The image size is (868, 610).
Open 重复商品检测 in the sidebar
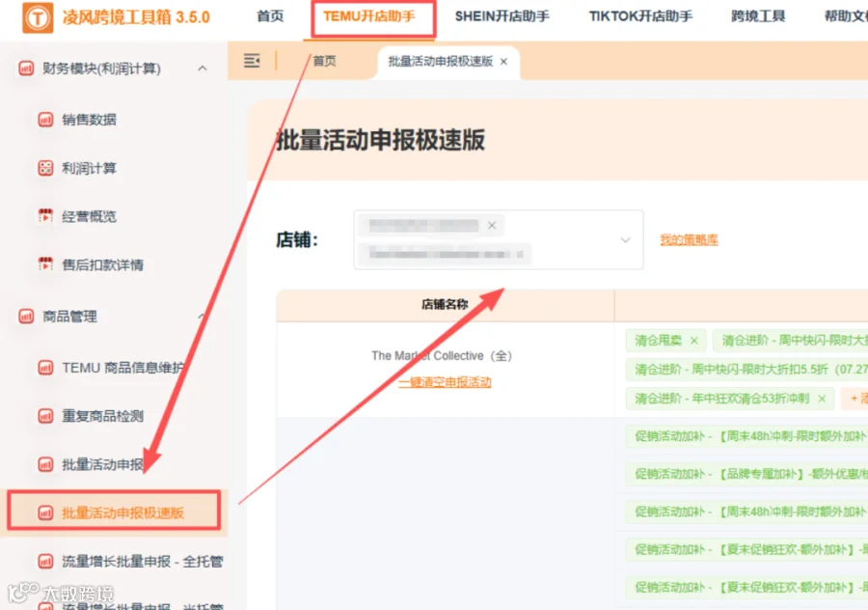coord(102,416)
